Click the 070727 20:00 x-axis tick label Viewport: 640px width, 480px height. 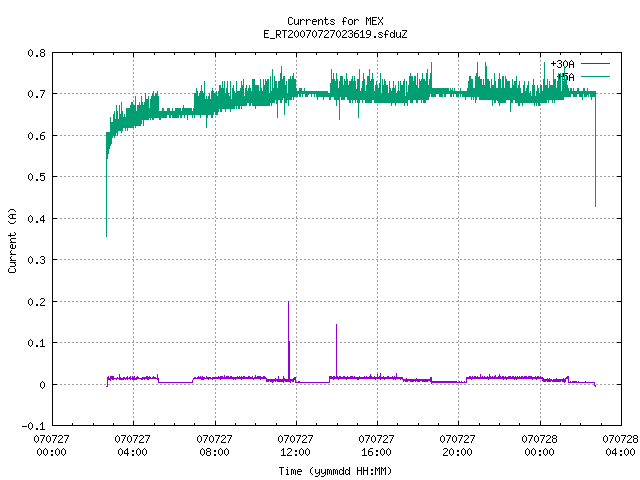tap(458, 446)
